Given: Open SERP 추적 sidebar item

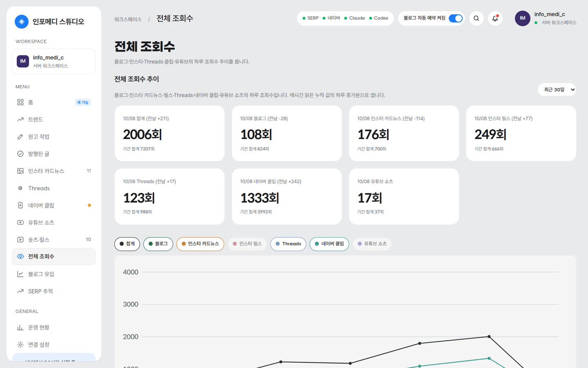Looking at the screenshot, I should pyautogui.click(x=54, y=291).
